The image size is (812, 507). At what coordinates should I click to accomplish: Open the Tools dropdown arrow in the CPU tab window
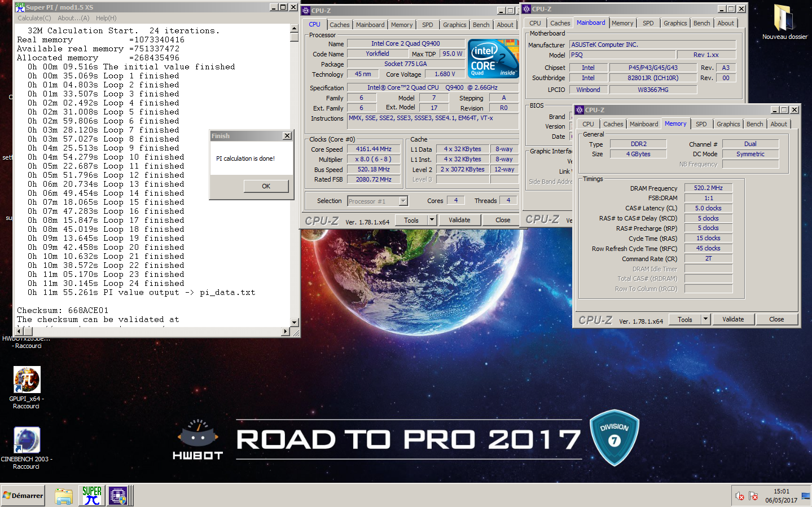point(432,220)
